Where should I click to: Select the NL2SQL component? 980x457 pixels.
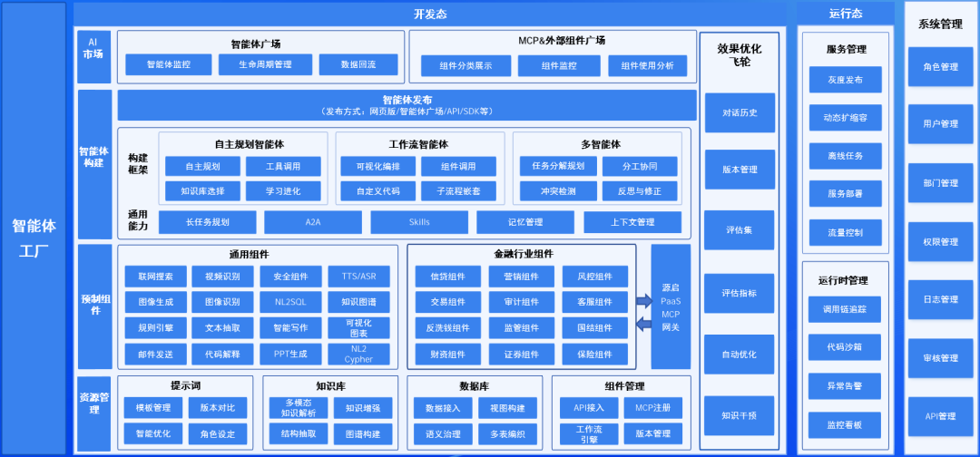(x=290, y=302)
